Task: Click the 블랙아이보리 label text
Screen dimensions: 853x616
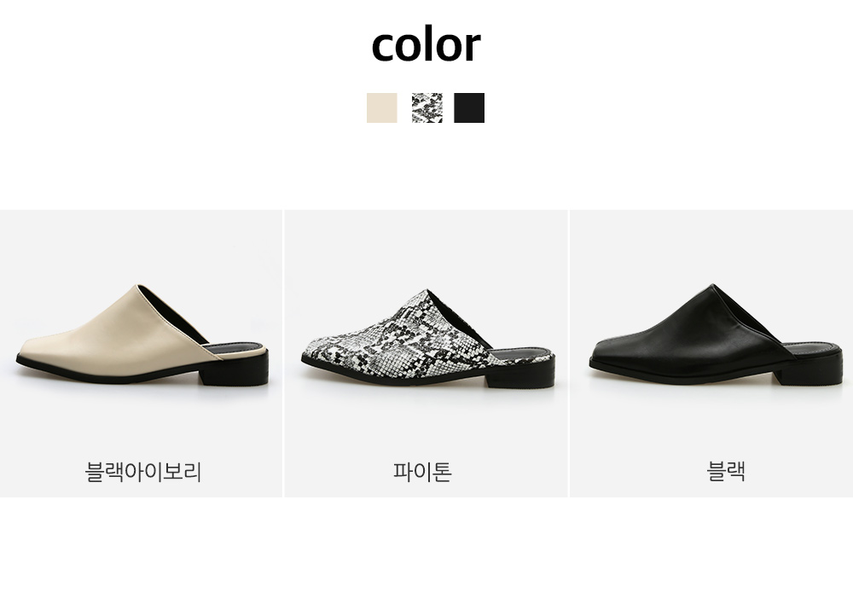Action: [x=143, y=471]
